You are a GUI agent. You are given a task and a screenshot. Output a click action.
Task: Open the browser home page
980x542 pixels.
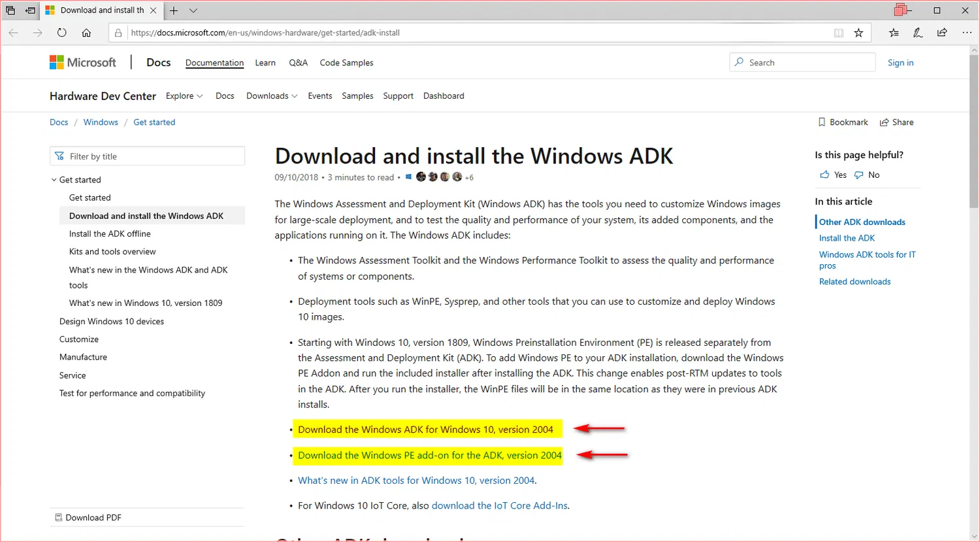pyautogui.click(x=86, y=33)
